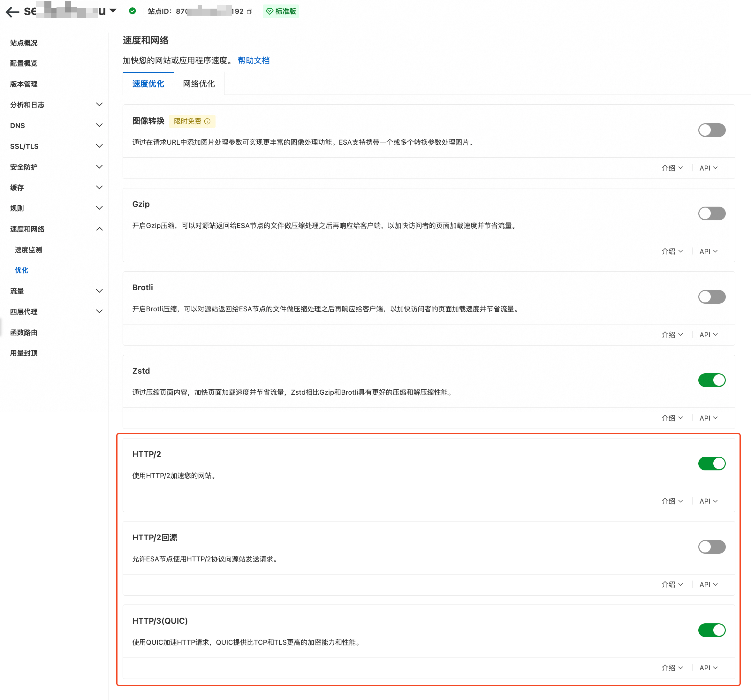The width and height of the screenshot is (751, 700).
Task: Click the back arrow icon
Action: tap(12, 12)
